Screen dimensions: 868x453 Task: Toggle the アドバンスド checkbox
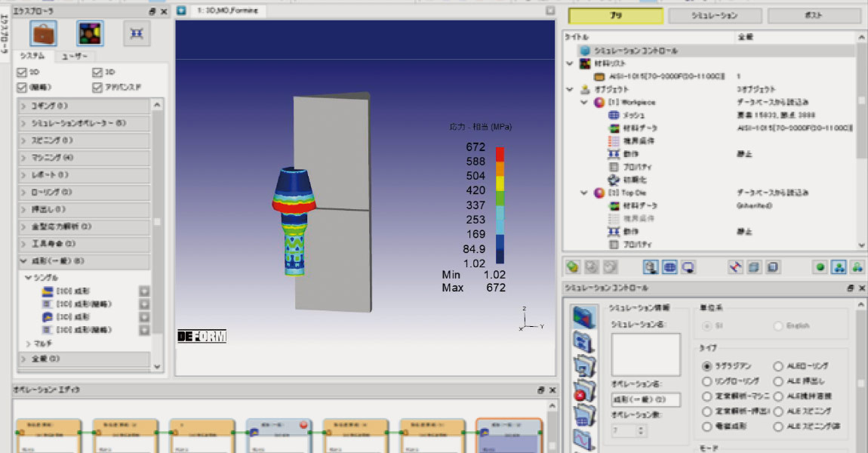coord(97,88)
